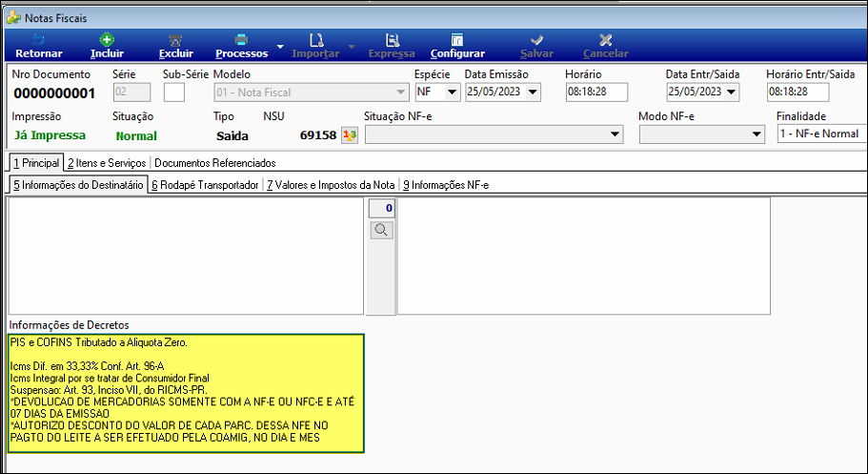Click the Retornar toolbar icon
Image resolution: width=868 pixels, height=474 pixels.
click(x=38, y=40)
